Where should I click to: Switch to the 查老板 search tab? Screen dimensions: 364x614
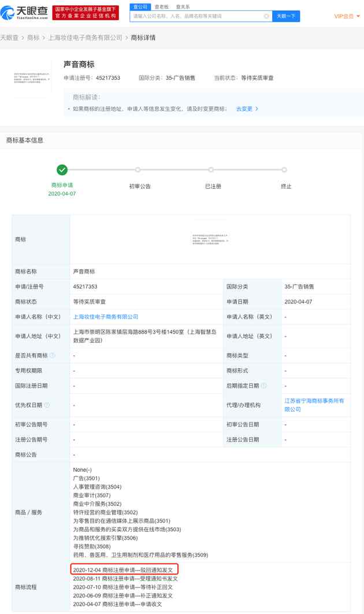pyautogui.click(x=161, y=7)
